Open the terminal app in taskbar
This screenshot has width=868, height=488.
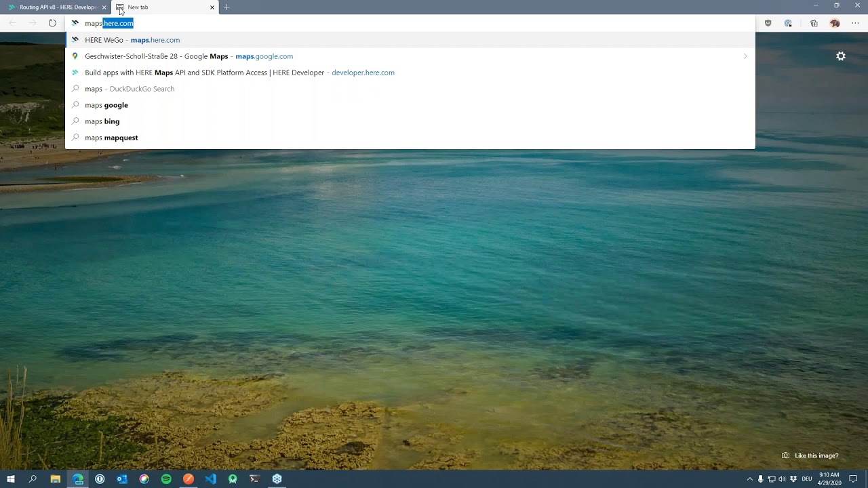pyautogui.click(x=254, y=479)
